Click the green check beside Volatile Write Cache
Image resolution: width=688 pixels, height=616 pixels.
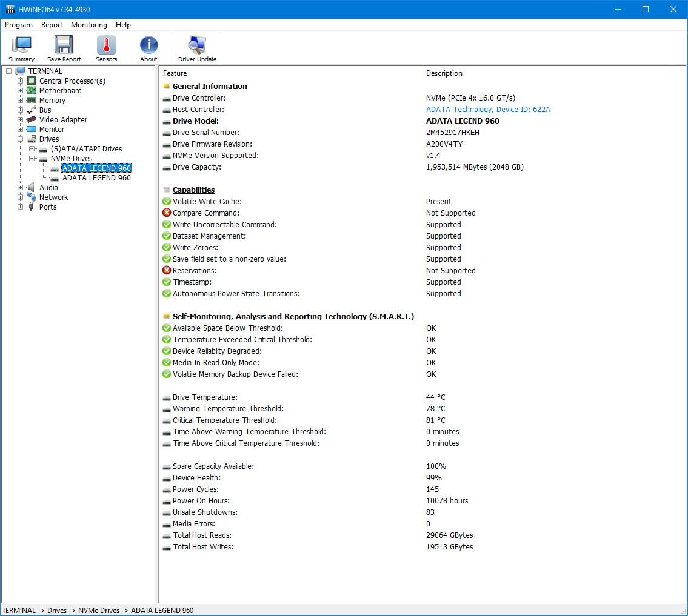(x=167, y=201)
